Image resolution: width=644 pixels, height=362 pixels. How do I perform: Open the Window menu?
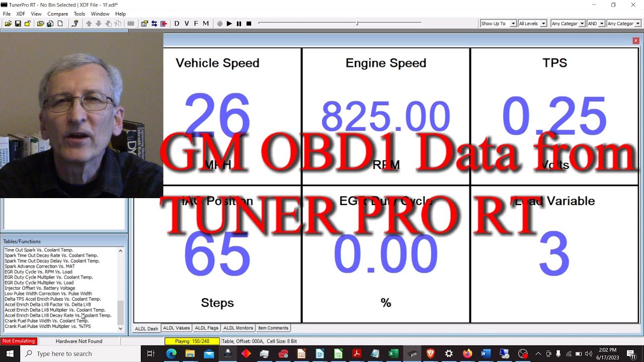[100, 14]
